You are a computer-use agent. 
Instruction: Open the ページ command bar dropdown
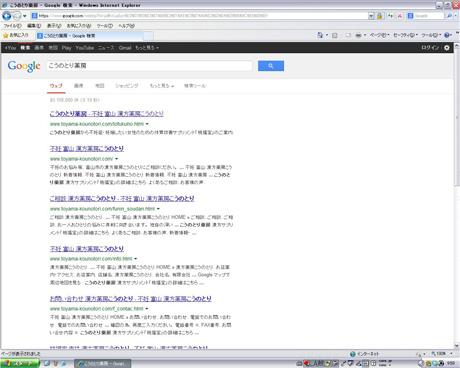point(380,35)
